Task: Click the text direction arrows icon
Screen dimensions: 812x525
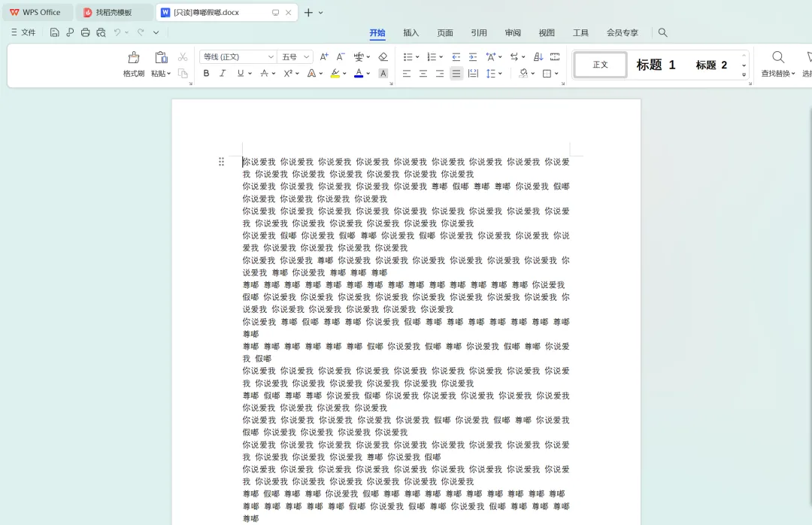Action: [x=514, y=57]
